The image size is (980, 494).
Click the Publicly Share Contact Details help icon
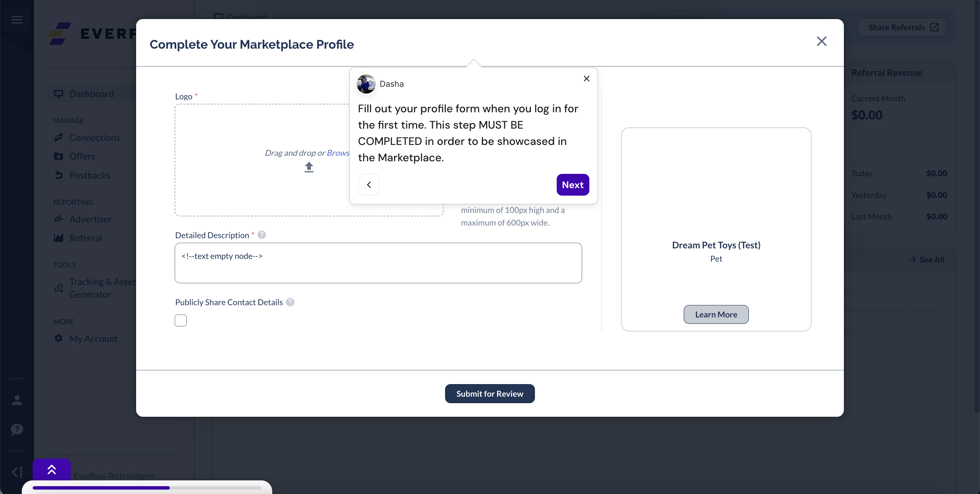coord(290,302)
